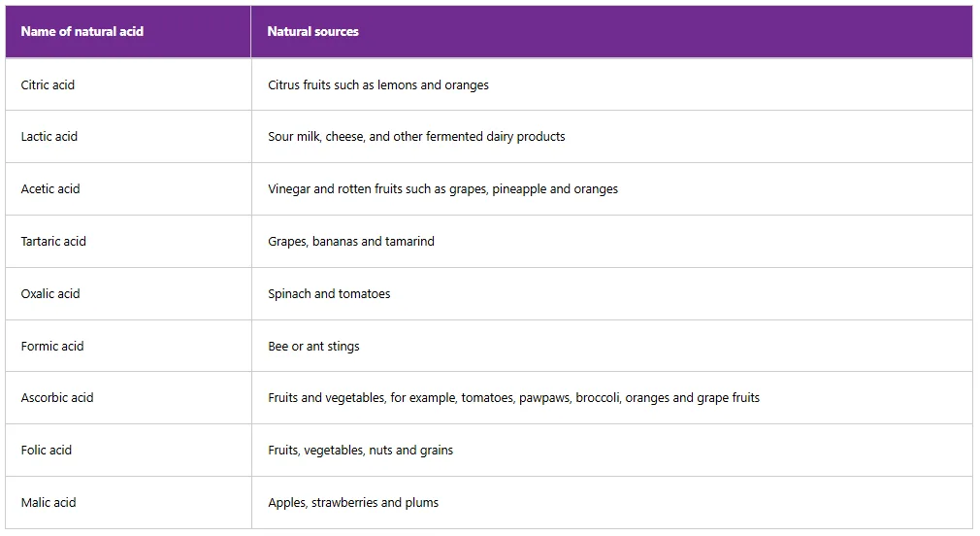Select the 'Citric acid' cell

click(x=49, y=85)
